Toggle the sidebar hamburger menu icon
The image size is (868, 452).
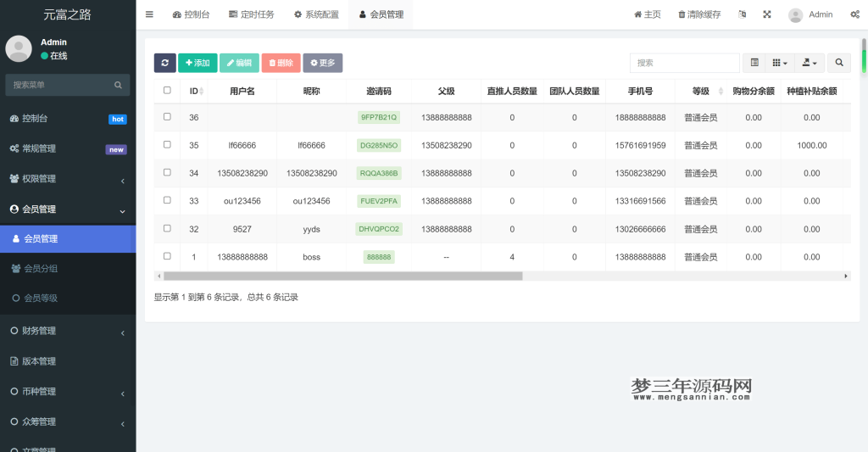click(149, 14)
